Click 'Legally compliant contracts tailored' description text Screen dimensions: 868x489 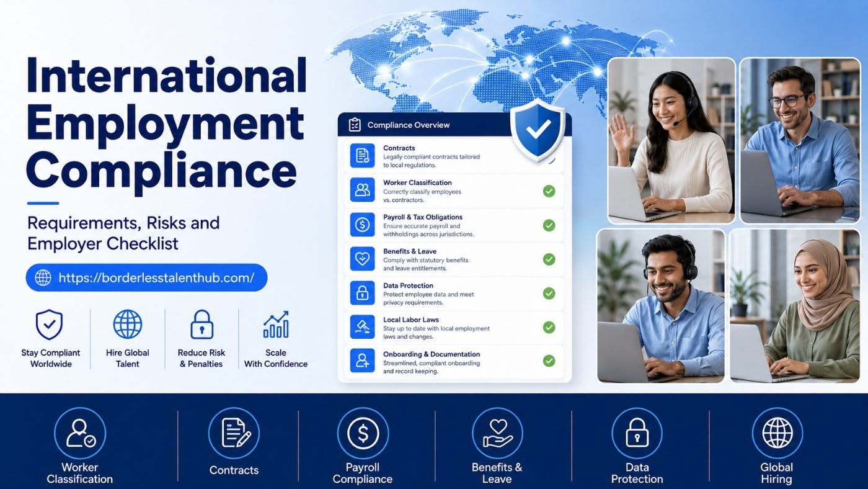(432, 157)
